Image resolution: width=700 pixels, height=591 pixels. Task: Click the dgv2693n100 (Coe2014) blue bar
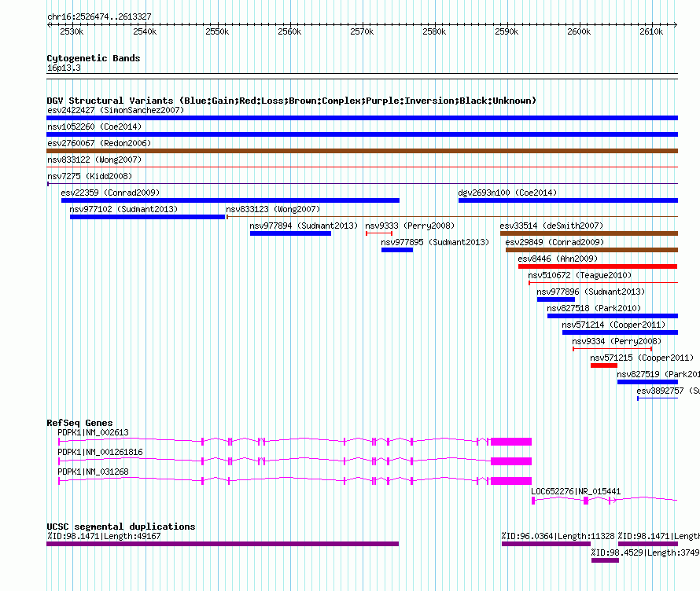569,200
